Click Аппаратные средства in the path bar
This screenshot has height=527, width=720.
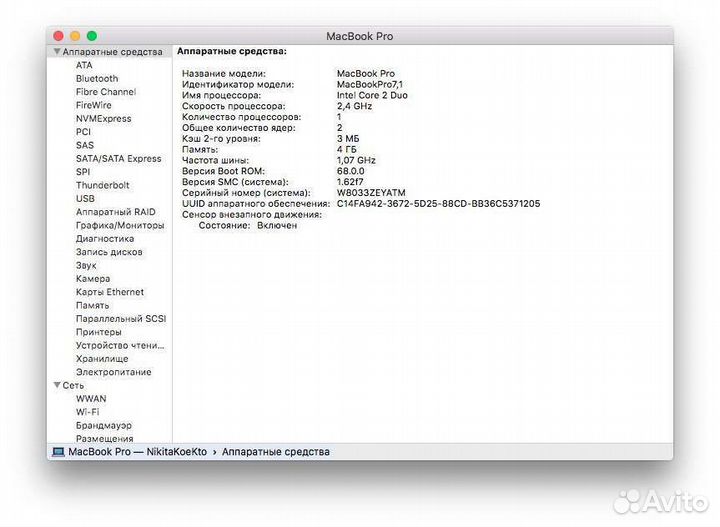coord(276,452)
